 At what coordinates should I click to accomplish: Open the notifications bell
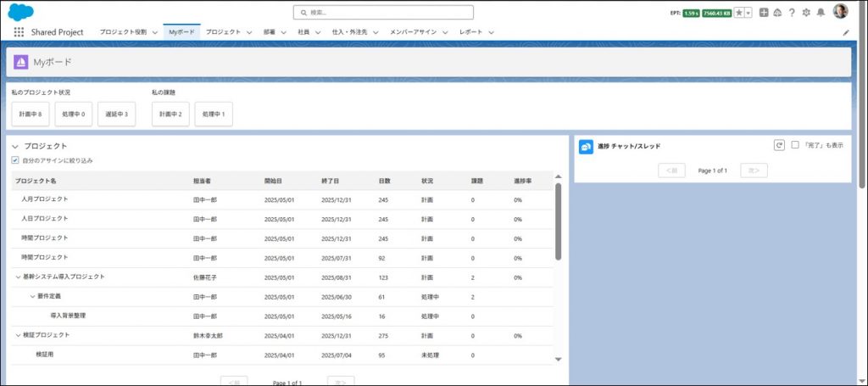821,13
